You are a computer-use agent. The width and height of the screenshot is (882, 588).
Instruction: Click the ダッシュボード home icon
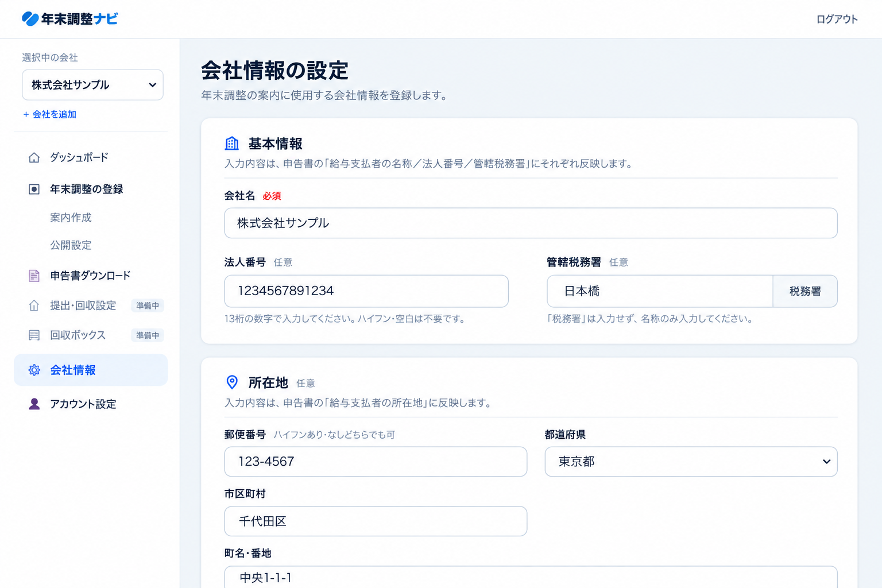[x=34, y=157]
